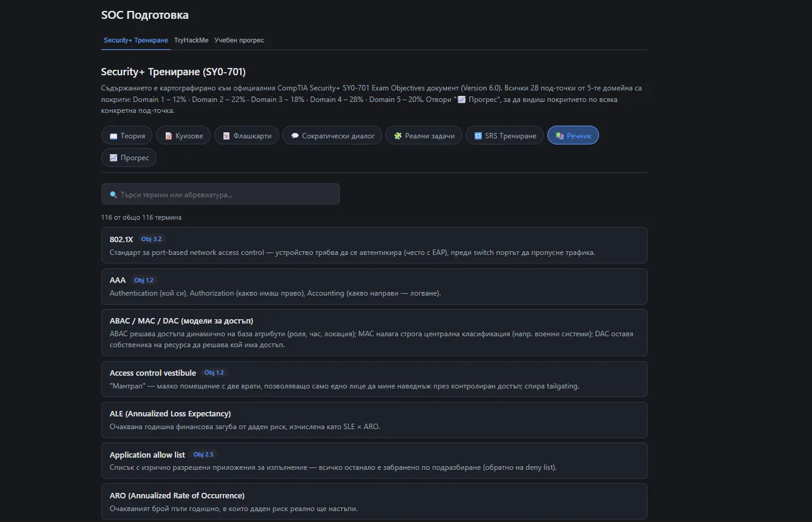Click the notepad icon on Куизове

(169, 136)
